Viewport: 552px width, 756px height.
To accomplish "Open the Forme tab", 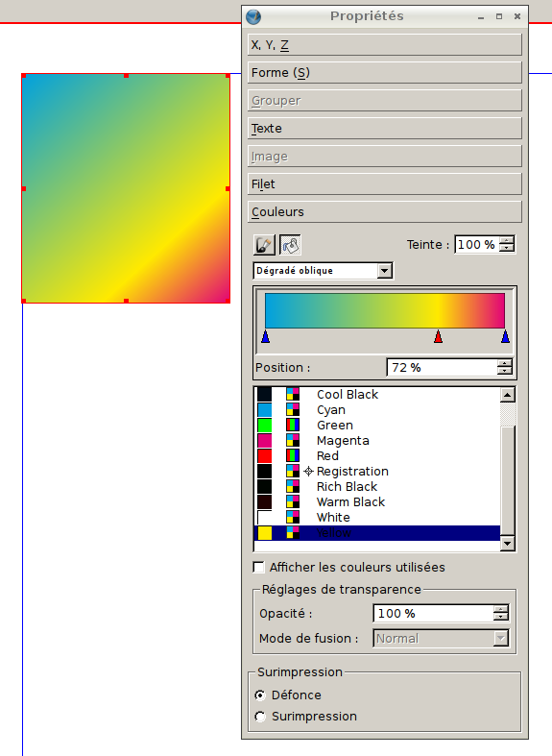I will click(385, 73).
